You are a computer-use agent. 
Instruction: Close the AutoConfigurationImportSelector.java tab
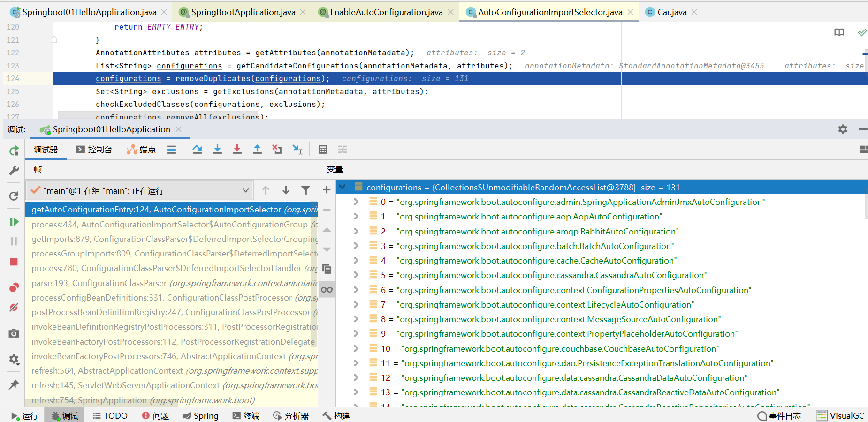[630, 12]
